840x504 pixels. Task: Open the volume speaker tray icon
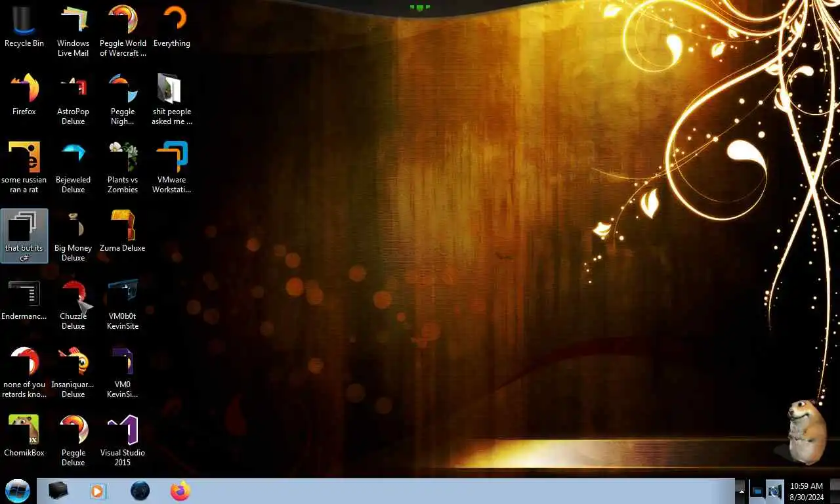click(x=774, y=491)
